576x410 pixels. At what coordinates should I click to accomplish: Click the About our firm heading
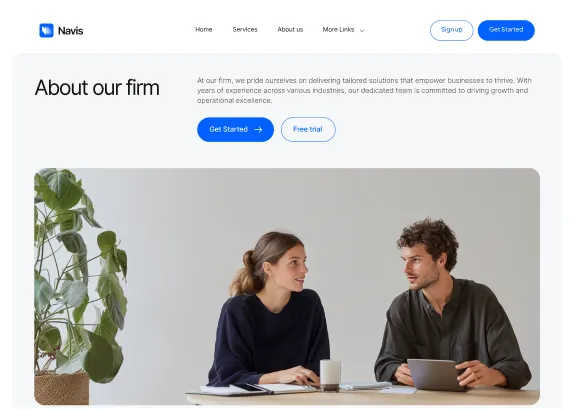97,88
